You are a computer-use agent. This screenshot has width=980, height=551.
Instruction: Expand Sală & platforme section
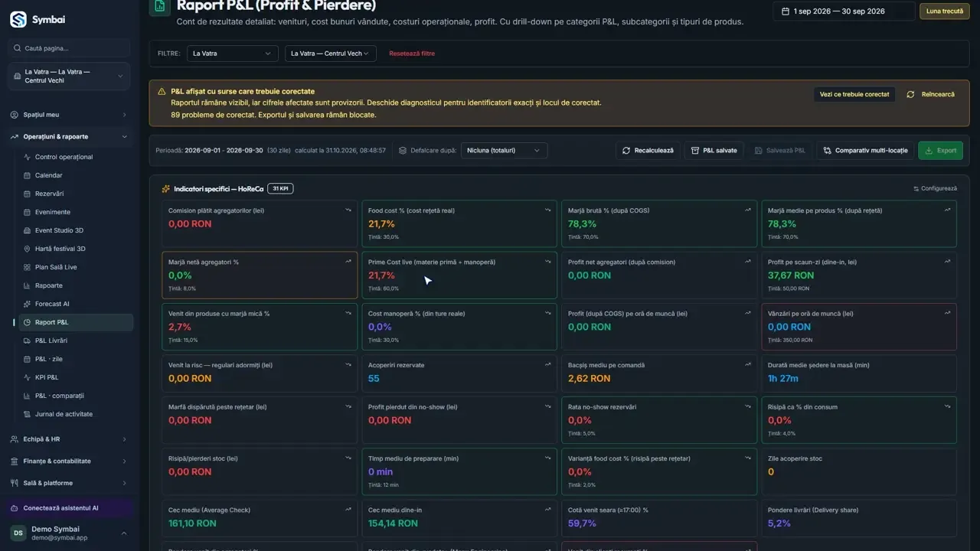[x=69, y=483]
